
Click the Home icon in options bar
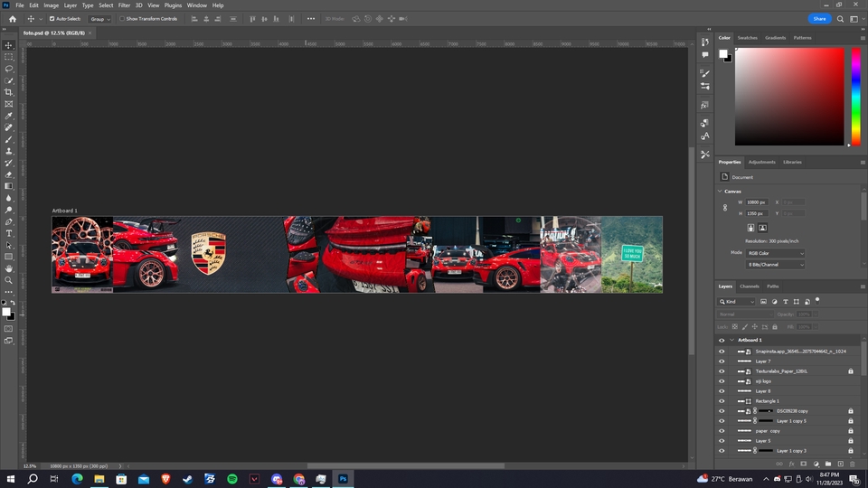pos(12,19)
